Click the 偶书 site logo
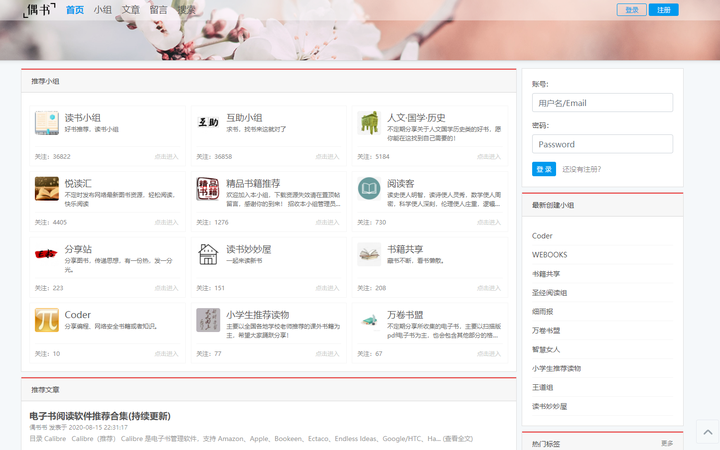The image size is (720, 450). (x=39, y=10)
